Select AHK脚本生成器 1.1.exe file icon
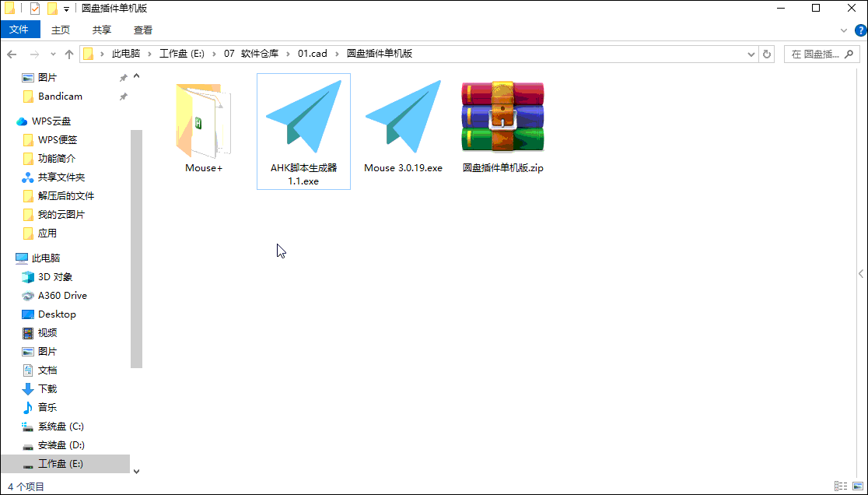 click(x=303, y=117)
